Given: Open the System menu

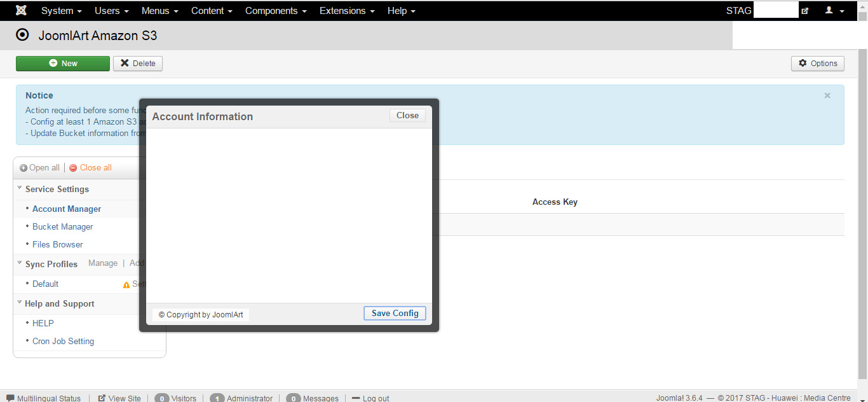Looking at the screenshot, I should coord(61,11).
